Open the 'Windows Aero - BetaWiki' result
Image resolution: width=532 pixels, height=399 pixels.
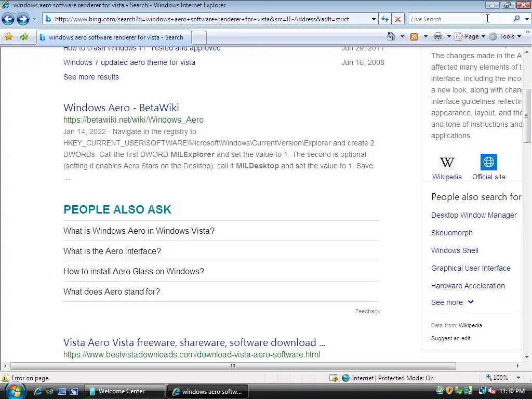121,108
